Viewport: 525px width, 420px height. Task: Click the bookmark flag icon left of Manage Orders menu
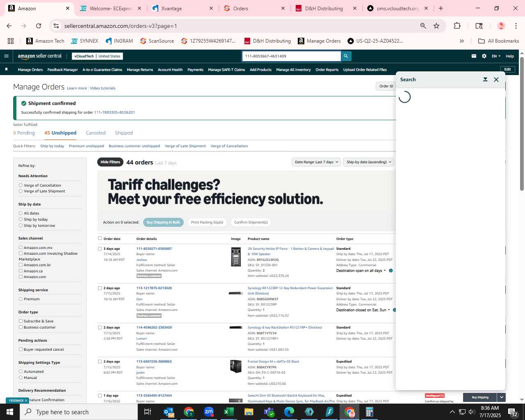click(x=6, y=69)
